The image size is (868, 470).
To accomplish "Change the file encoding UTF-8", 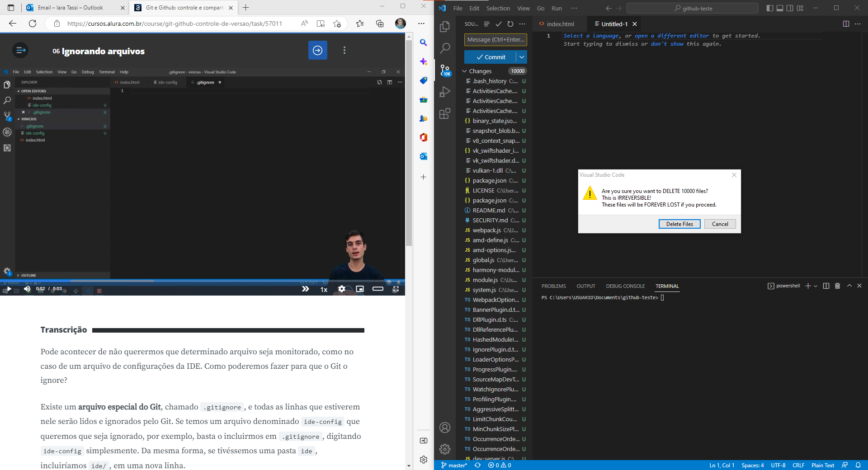I will click(x=778, y=465).
